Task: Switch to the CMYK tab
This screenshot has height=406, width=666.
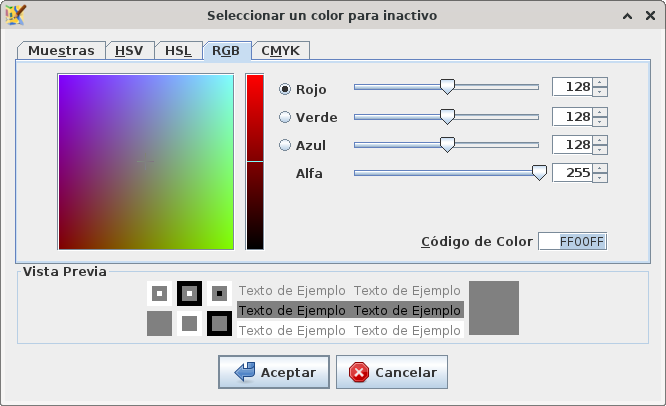Action: (280, 51)
